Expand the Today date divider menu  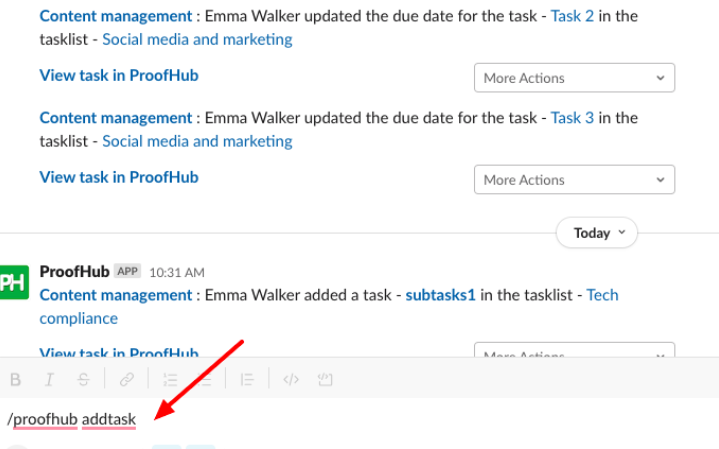click(x=597, y=233)
